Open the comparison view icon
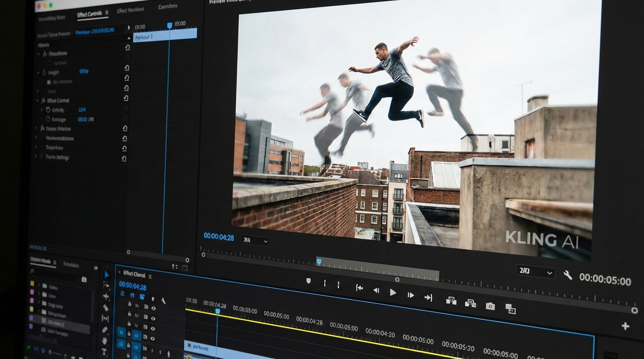This screenshot has height=359, width=644. 511,309
